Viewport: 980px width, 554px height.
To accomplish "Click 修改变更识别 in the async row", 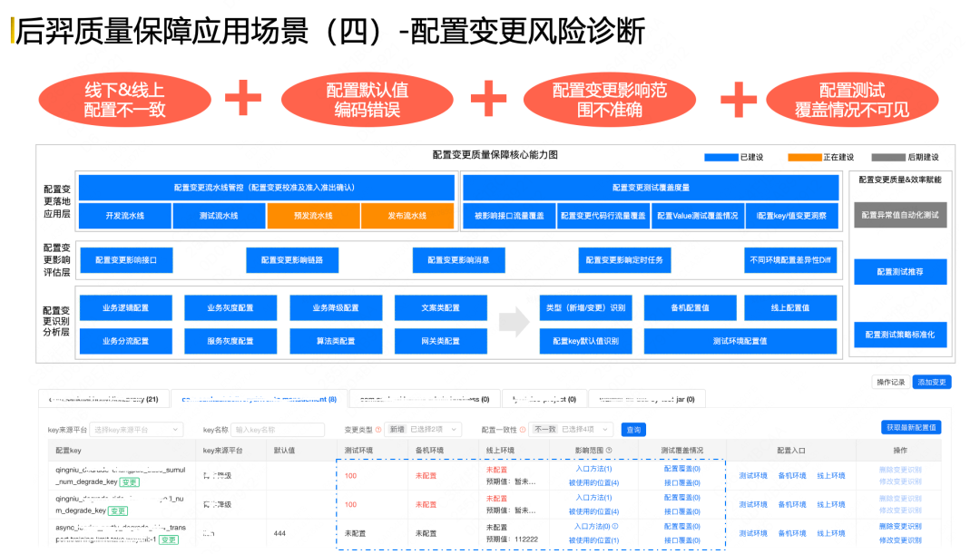I will pyautogui.click(x=901, y=540).
